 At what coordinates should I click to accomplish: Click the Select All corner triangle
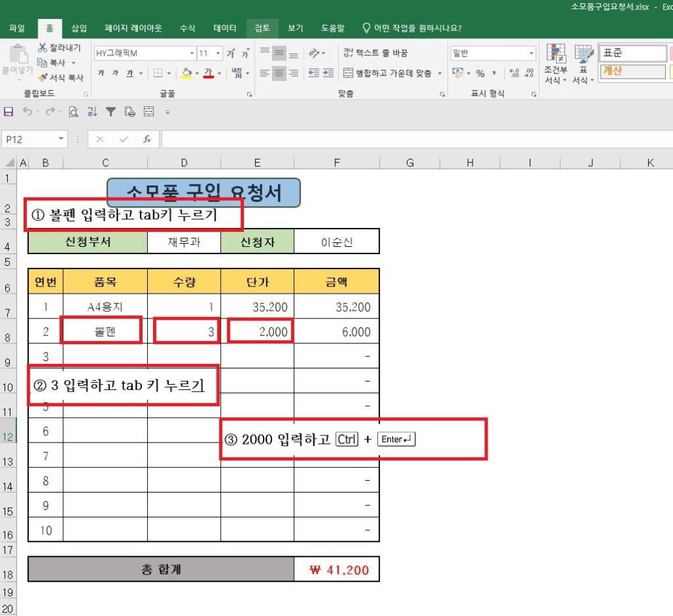(x=9, y=163)
